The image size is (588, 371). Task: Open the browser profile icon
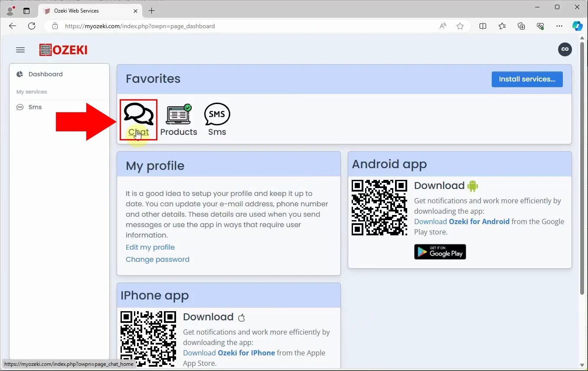pos(10,10)
